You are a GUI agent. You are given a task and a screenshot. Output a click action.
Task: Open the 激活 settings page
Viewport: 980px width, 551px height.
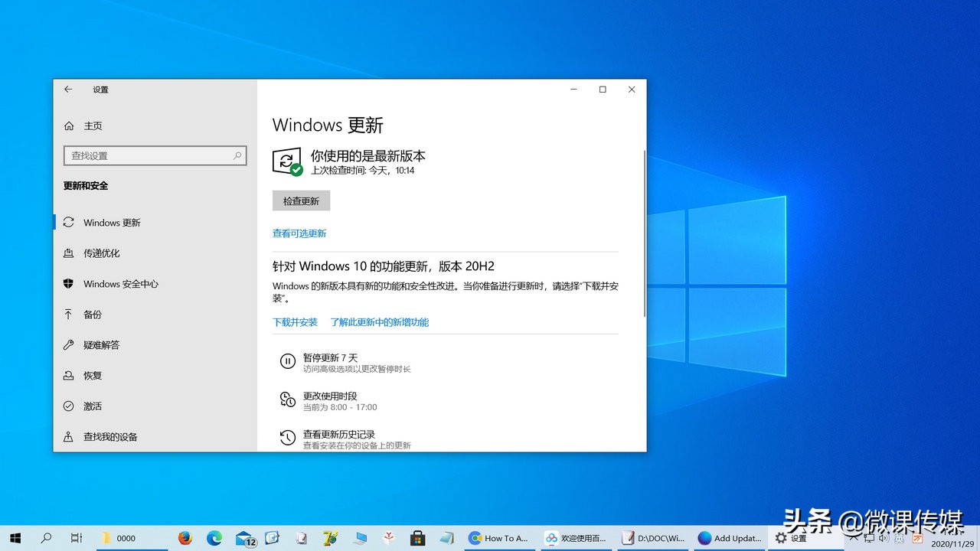click(93, 406)
